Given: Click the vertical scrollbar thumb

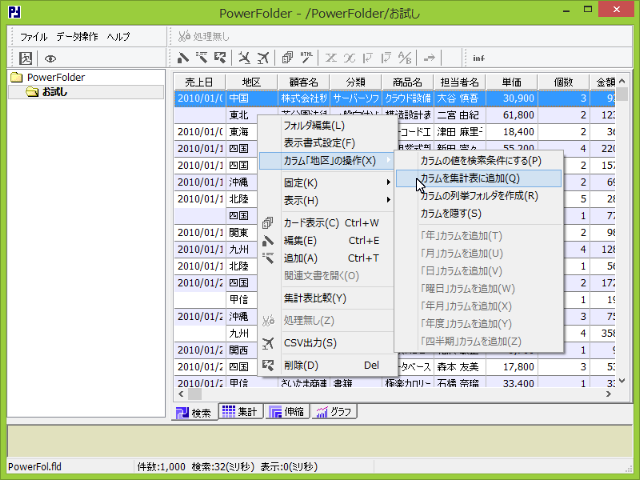Looking at the screenshot, I should [x=622, y=93].
